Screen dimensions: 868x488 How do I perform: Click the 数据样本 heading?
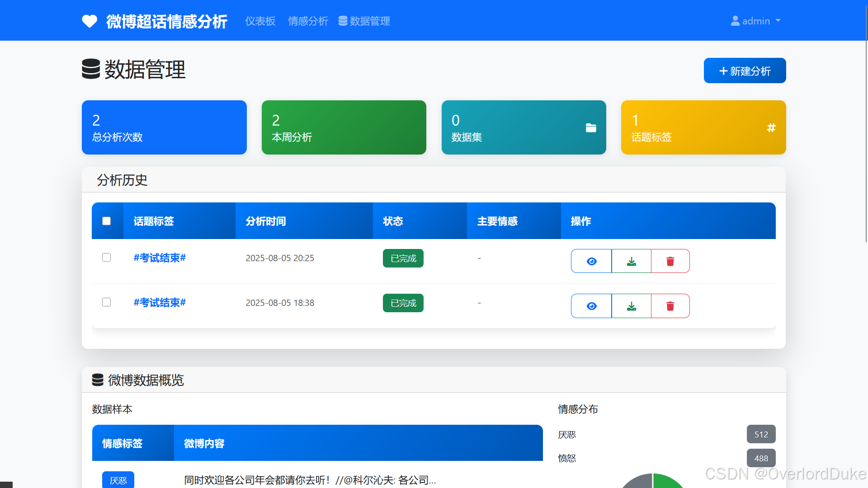click(x=112, y=409)
